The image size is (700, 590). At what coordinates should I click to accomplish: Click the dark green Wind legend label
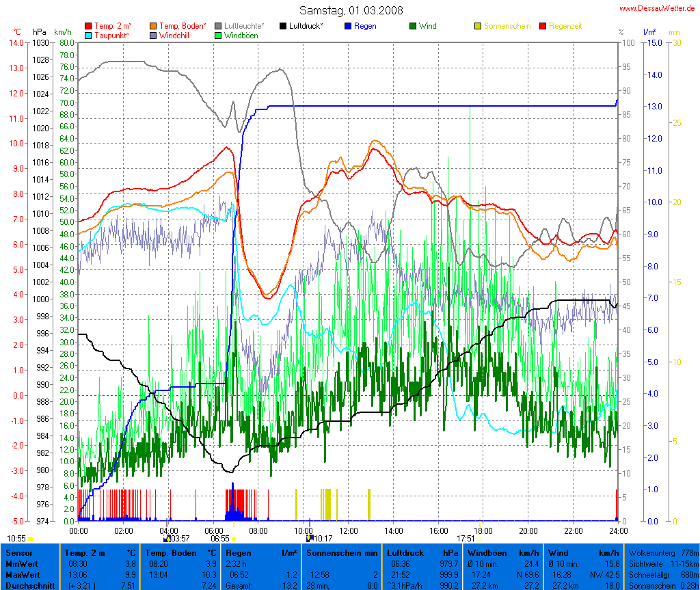coord(428,26)
